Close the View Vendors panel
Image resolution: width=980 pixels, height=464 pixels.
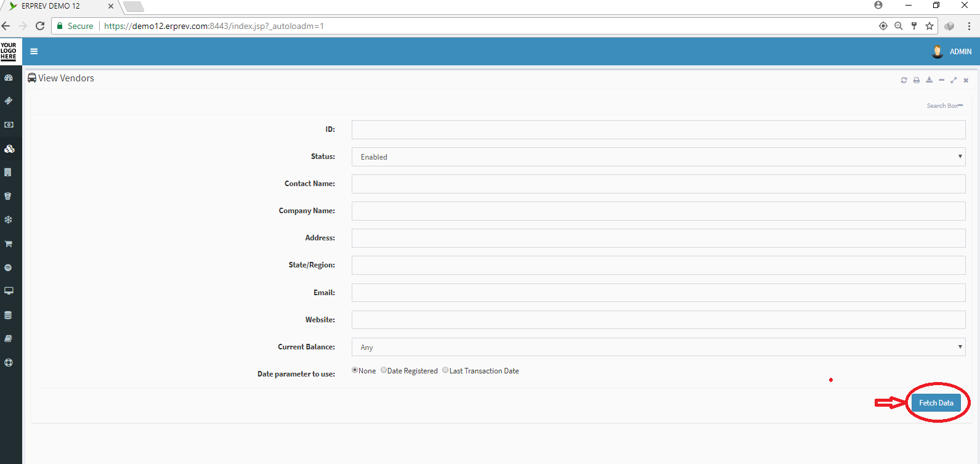click(966, 80)
